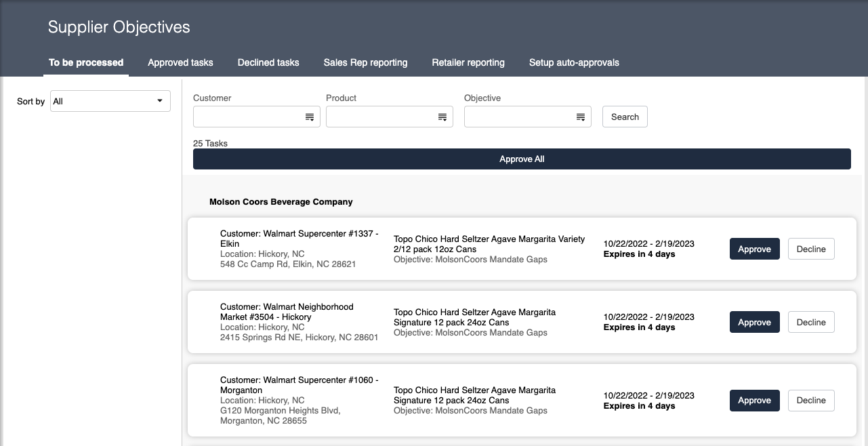Expand the Sort by All dropdown
868x446 pixels.
[x=110, y=101]
